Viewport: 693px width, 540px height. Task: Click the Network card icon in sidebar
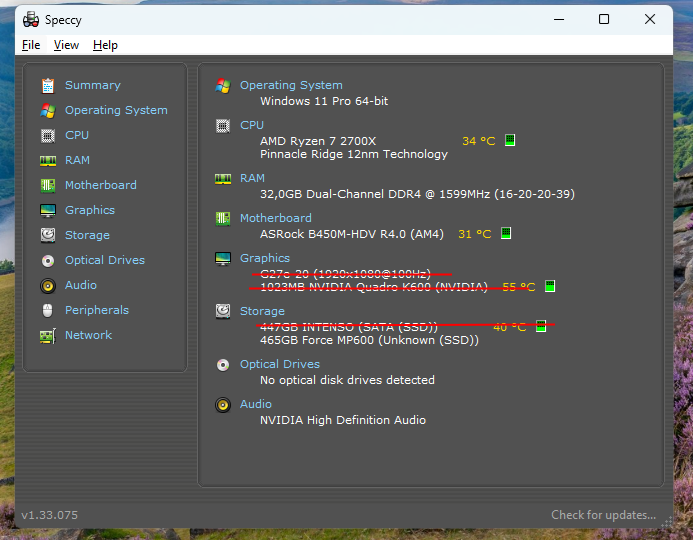point(48,336)
